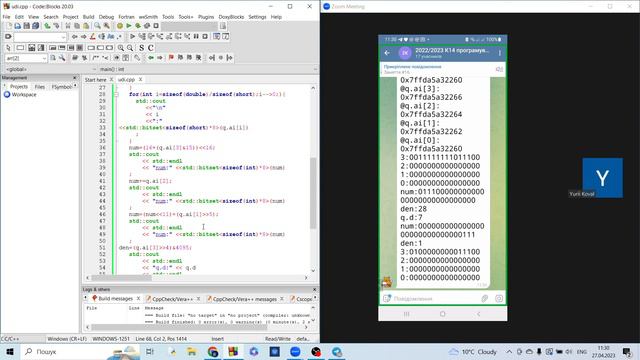Click the Build gear icon

tap(120, 26)
